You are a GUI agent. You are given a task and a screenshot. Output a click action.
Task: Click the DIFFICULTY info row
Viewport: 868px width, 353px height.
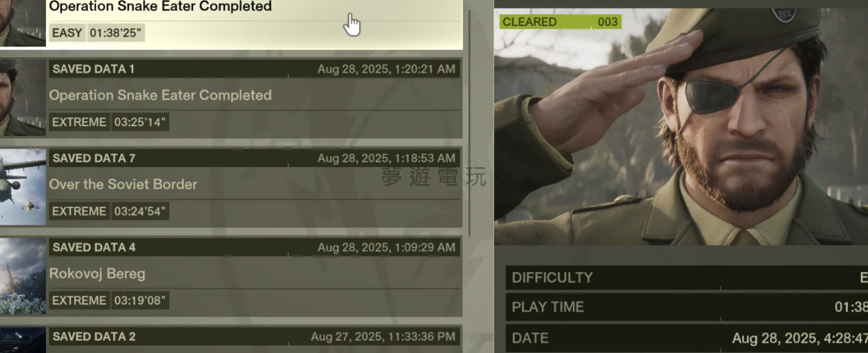[x=687, y=278]
